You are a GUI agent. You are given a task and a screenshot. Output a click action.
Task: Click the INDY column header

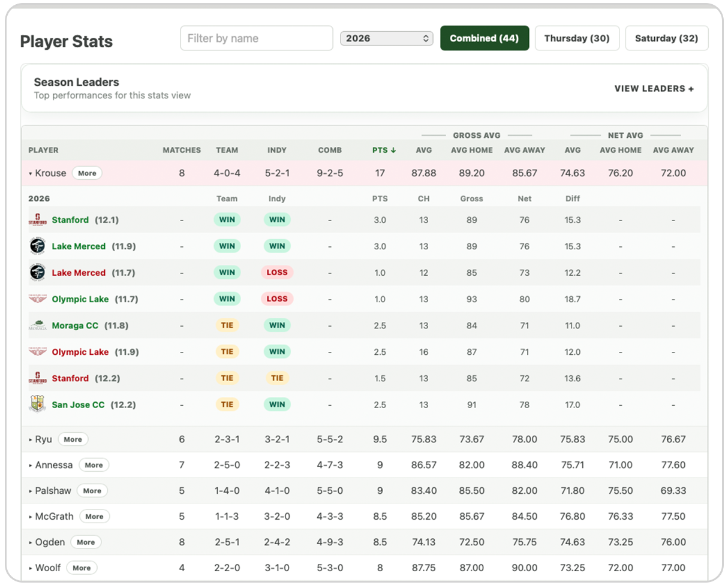[x=277, y=150]
